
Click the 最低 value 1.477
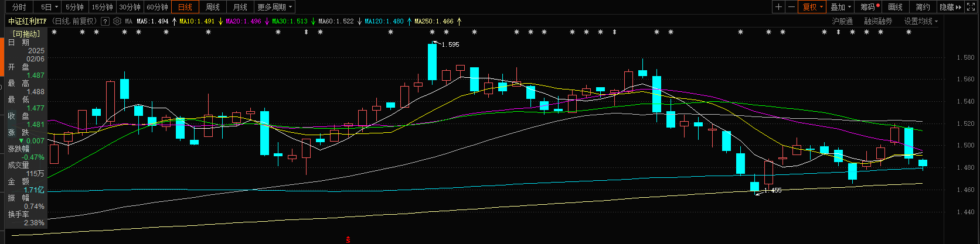[35, 108]
